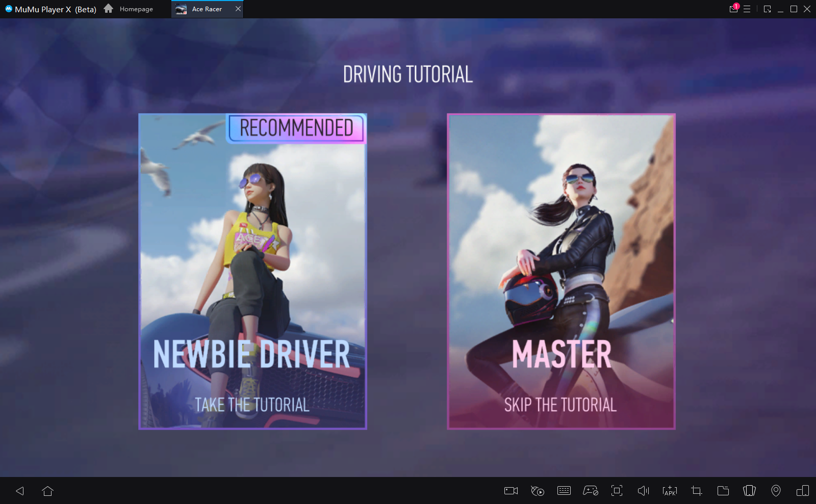Choose Master to skip the tutorial
This screenshot has height=504, width=816.
[561, 272]
